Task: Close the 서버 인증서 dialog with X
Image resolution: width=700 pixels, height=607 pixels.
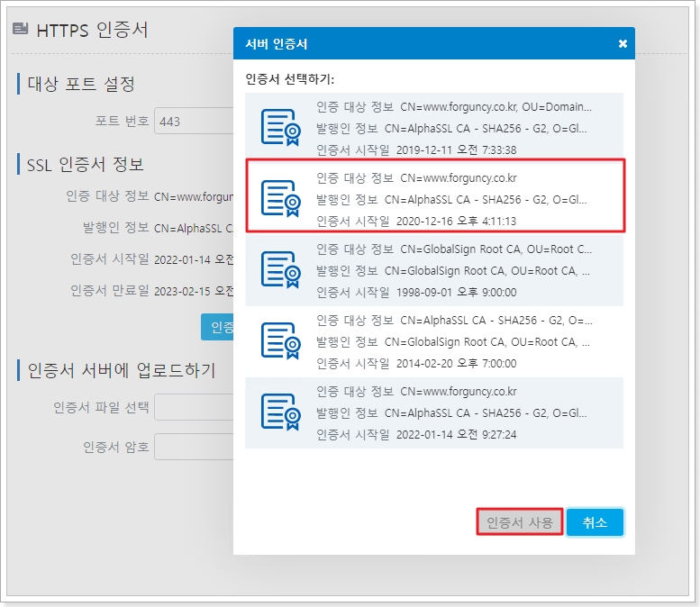Action: point(623,43)
